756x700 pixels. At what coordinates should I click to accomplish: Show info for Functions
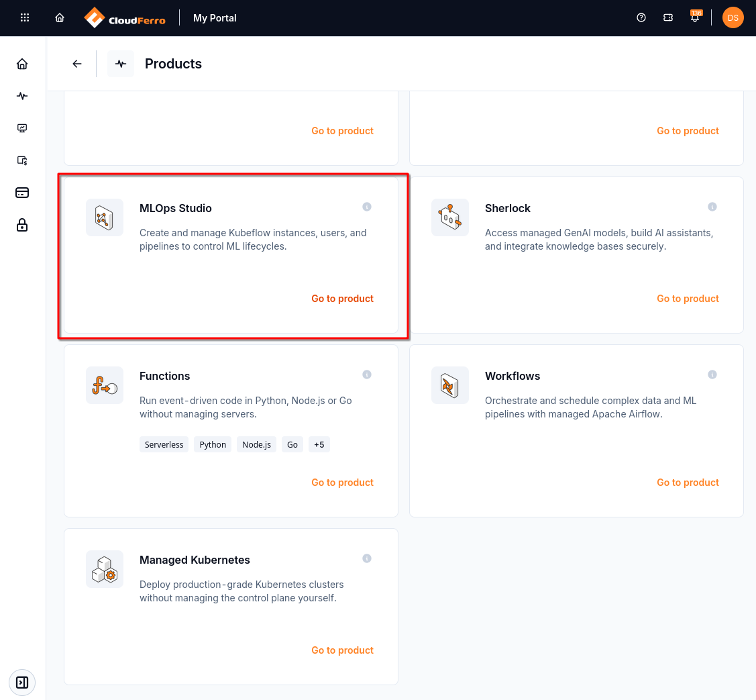[367, 375]
